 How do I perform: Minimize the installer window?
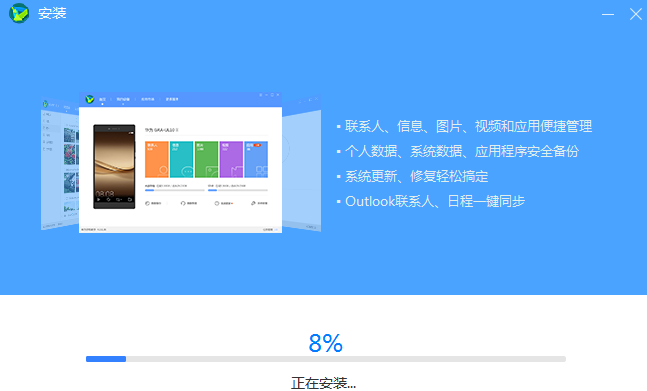point(608,14)
